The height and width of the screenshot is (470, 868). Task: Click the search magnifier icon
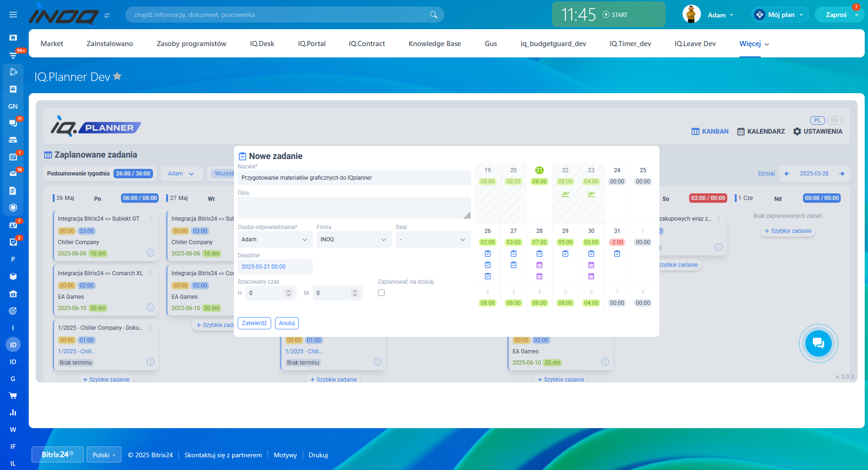pos(434,15)
